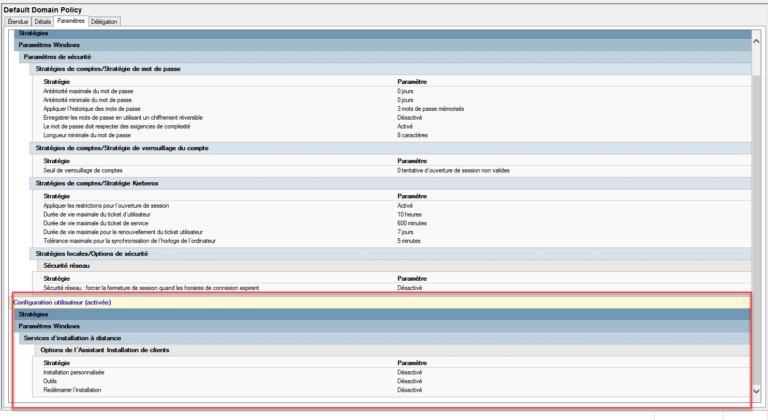This screenshot has width=768, height=420.
Task: Click the value 7 jours
Action: [405, 232]
